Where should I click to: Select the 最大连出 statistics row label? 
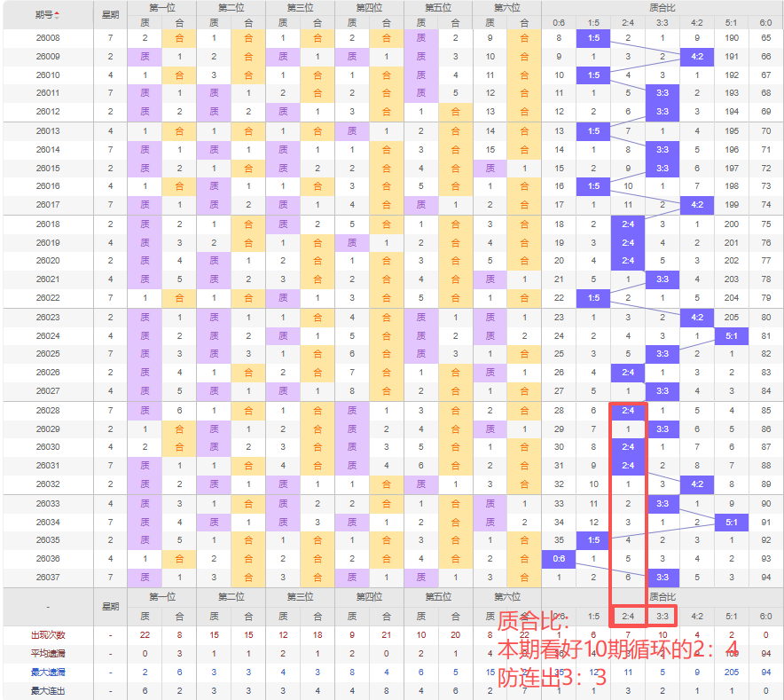pyautogui.click(x=48, y=691)
